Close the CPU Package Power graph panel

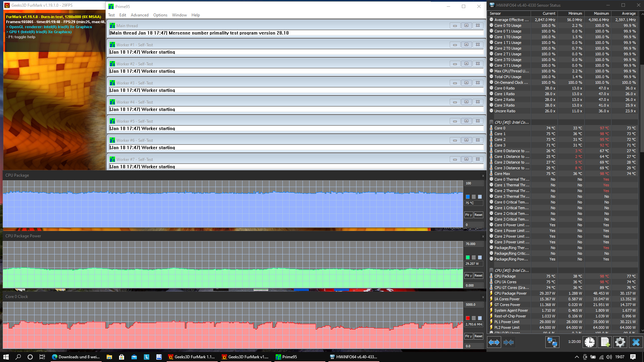(483, 236)
